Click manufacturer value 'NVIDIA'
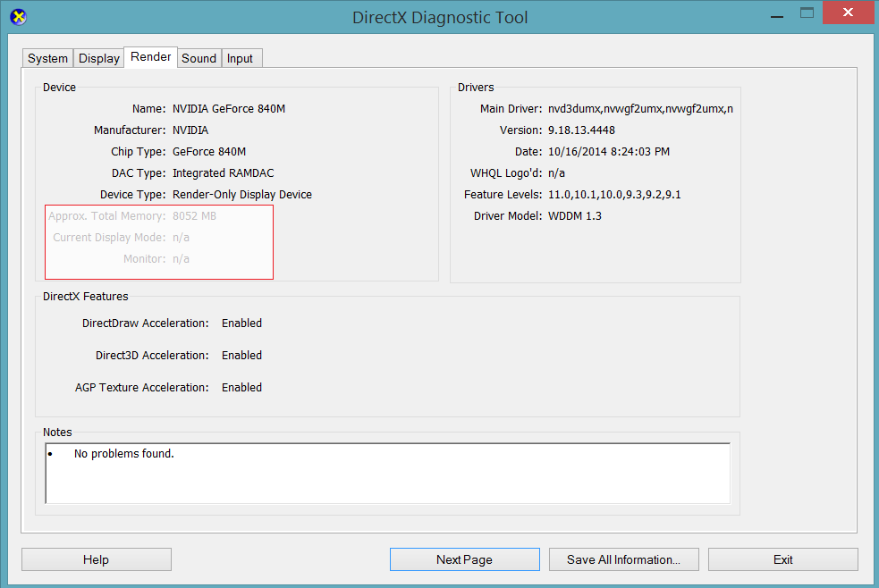The image size is (879, 588). pos(190,130)
